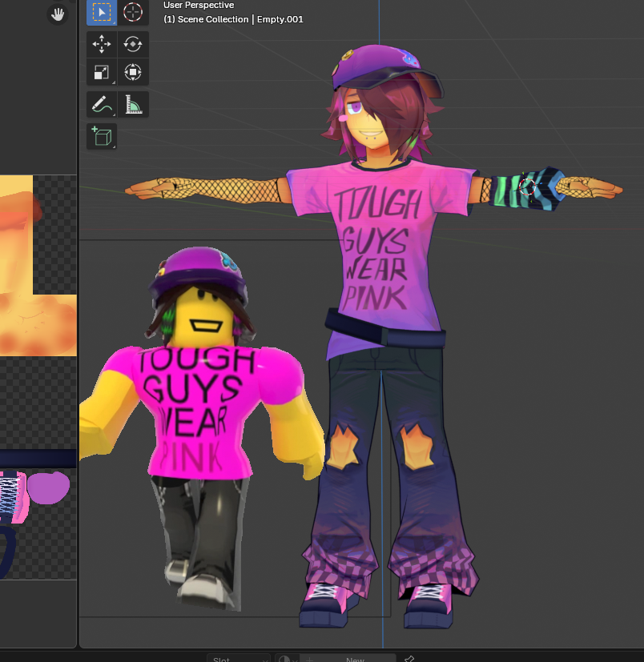Pick the Scale tool

[x=102, y=72]
